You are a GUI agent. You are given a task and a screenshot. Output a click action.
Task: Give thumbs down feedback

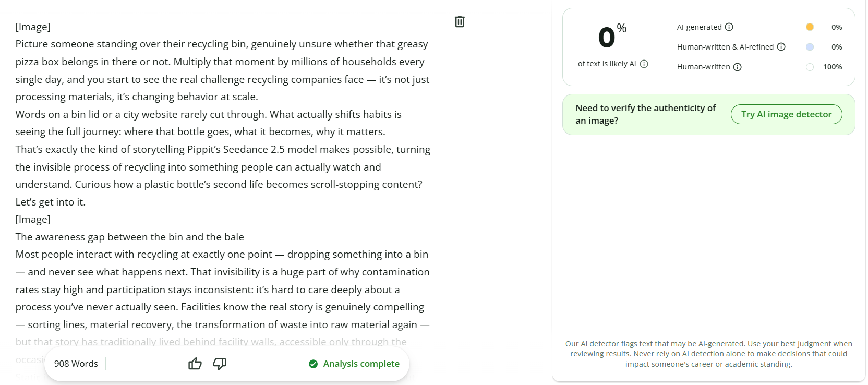pyautogui.click(x=220, y=364)
